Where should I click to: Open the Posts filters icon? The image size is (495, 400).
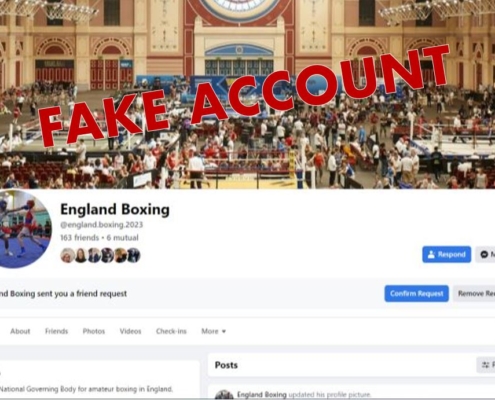(486, 365)
